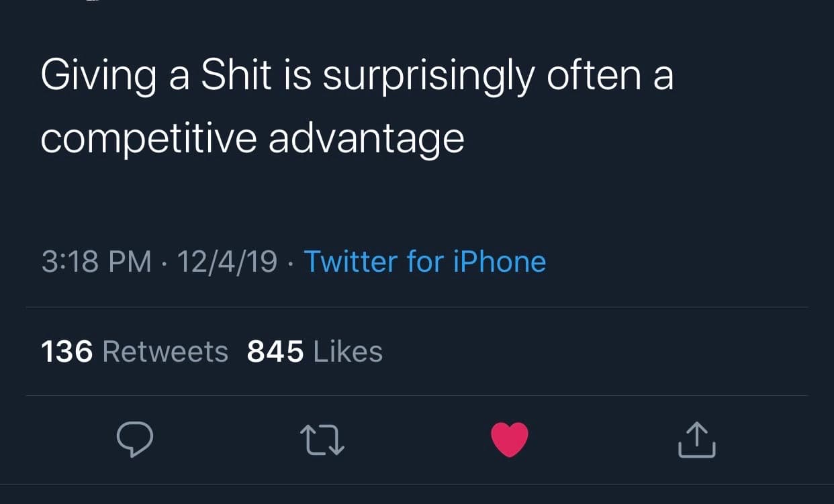The image size is (834, 504).
Task: Click the number 136 before Retweets
Action: click(66, 352)
